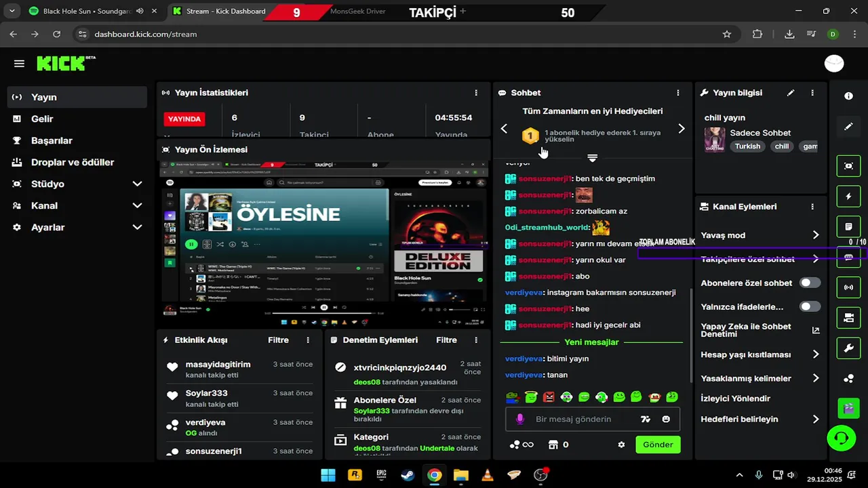Send chat message with Gönder button

[658, 445]
